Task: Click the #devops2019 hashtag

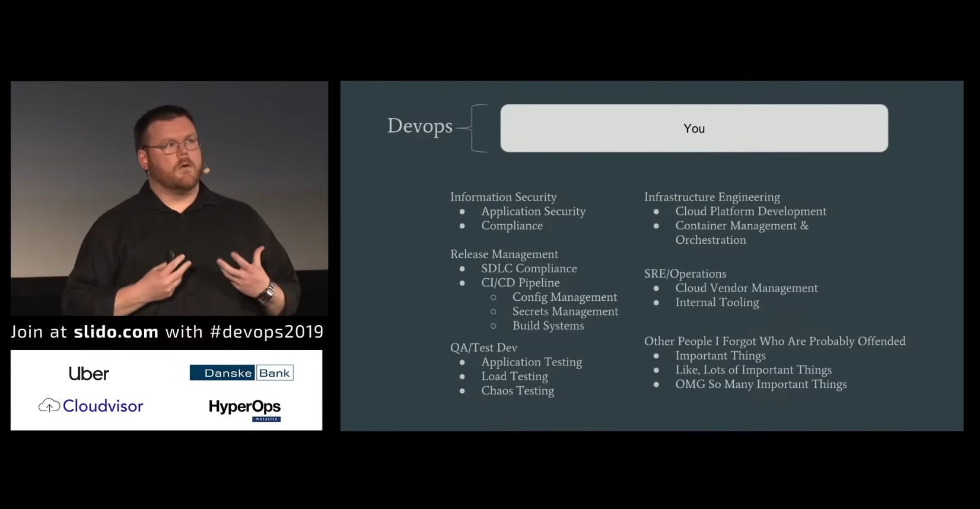Action: (266, 332)
